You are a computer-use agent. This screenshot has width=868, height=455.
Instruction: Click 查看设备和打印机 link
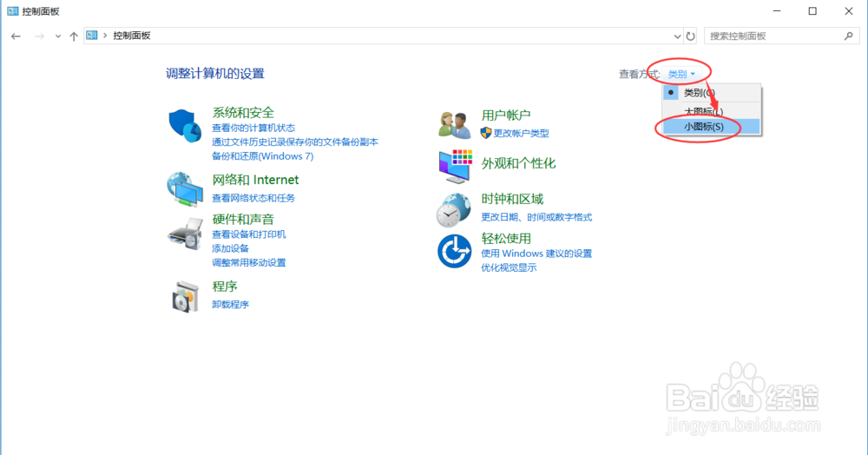[249, 234]
